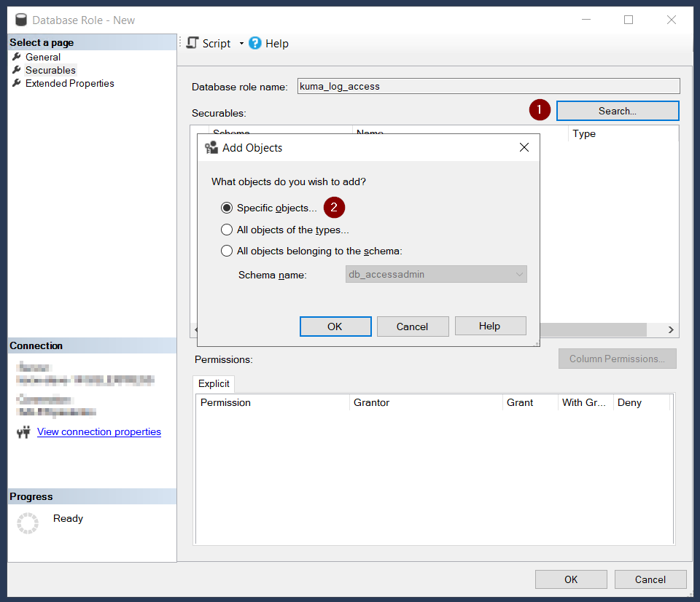
Task: Click the Add Objects dialog title icon
Action: pos(211,148)
